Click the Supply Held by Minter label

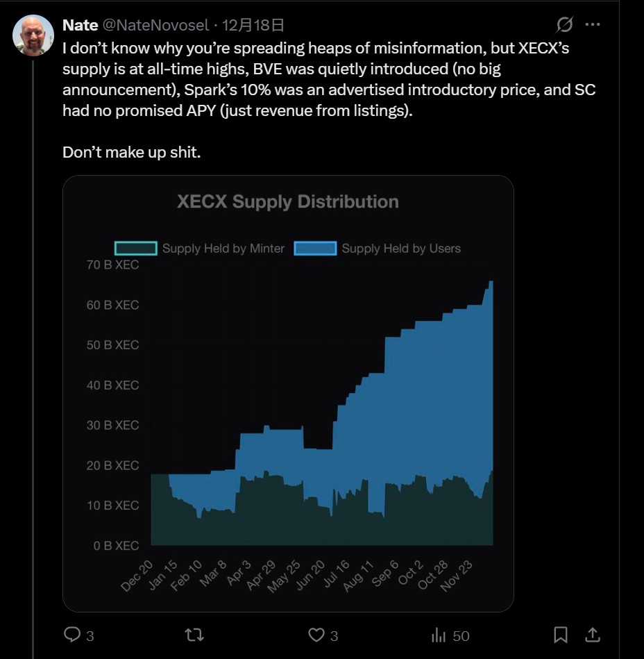[x=223, y=249]
